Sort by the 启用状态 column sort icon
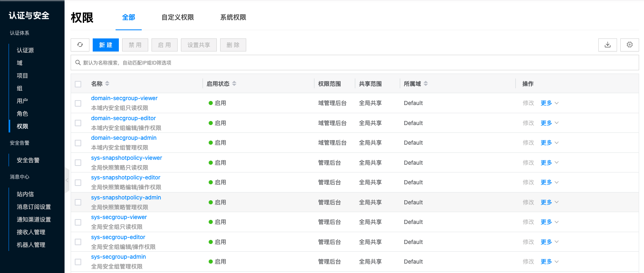The height and width of the screenshot is (273, 644). 234,83
